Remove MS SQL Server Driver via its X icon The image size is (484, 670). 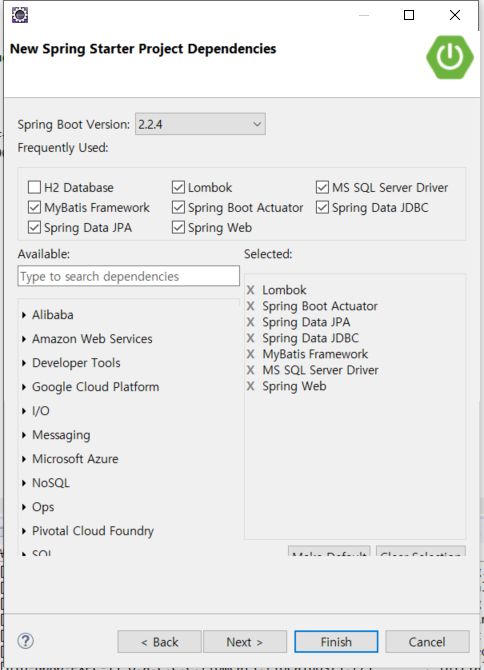pos(250,370)
